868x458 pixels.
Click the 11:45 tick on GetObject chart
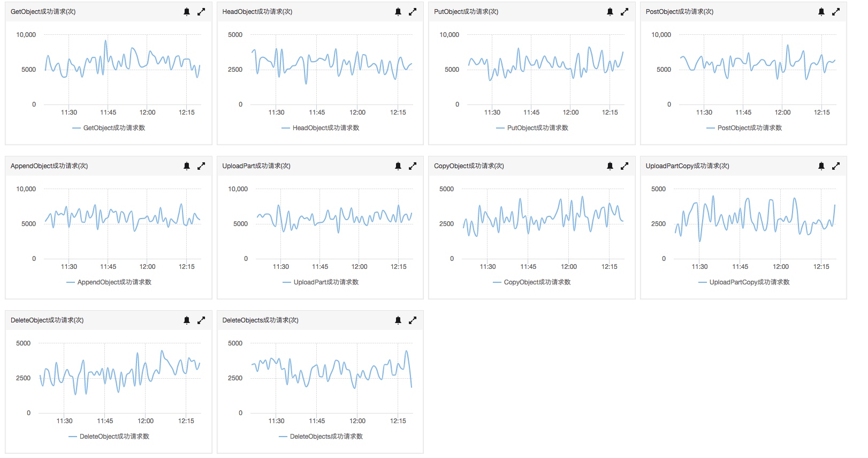[x=108, y=112]
